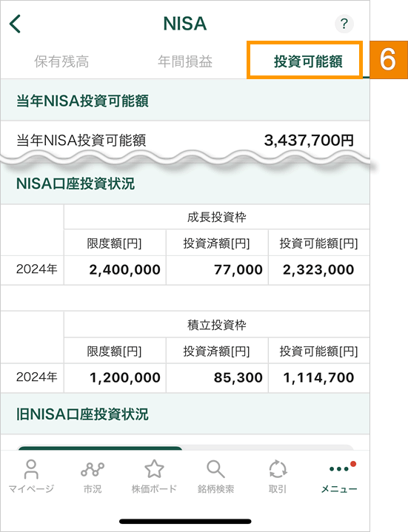Tap 成長投資枠 投資済額 77,000 value
The height and width of the screenshot is (532, 408).
click(238, 270)
